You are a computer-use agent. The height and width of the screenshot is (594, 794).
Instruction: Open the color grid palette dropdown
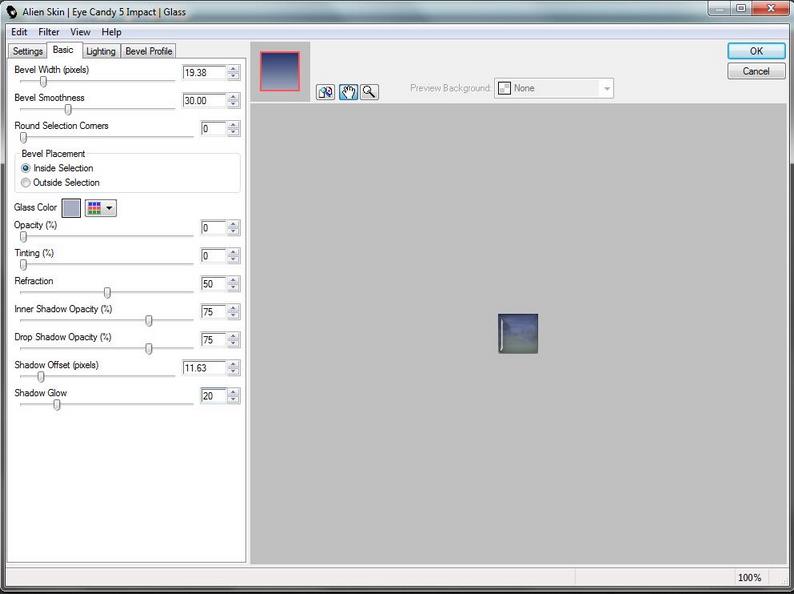click(101, 208)
